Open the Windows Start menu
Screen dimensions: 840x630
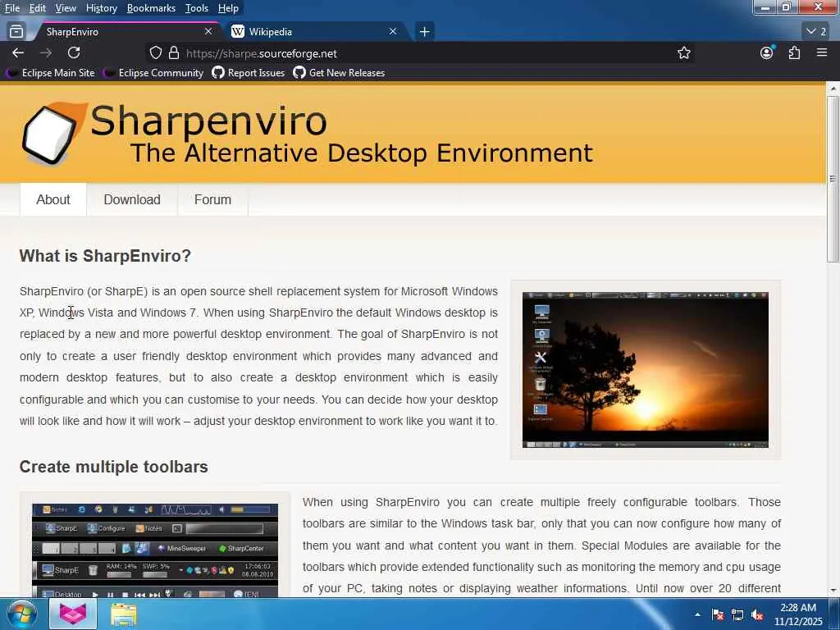pyautogui.click(x=21, y=614)
